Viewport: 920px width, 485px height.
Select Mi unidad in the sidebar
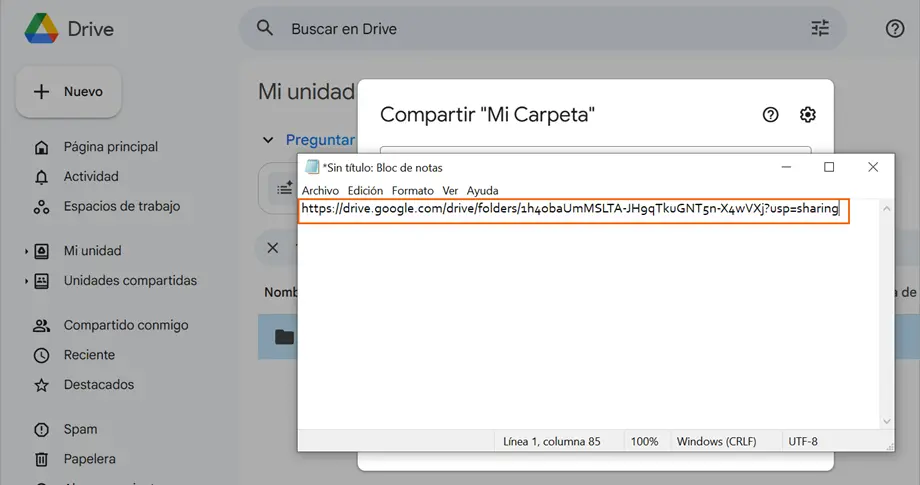pos(92,250)
